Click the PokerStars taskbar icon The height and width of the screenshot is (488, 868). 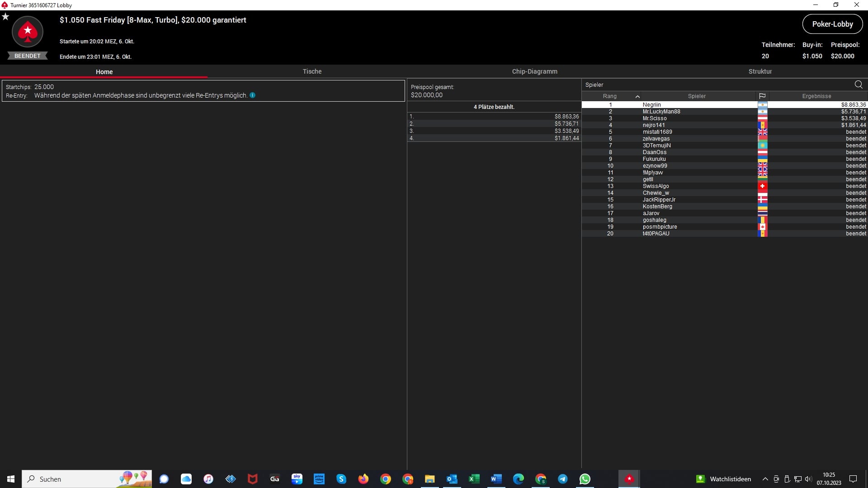[629, 479]
